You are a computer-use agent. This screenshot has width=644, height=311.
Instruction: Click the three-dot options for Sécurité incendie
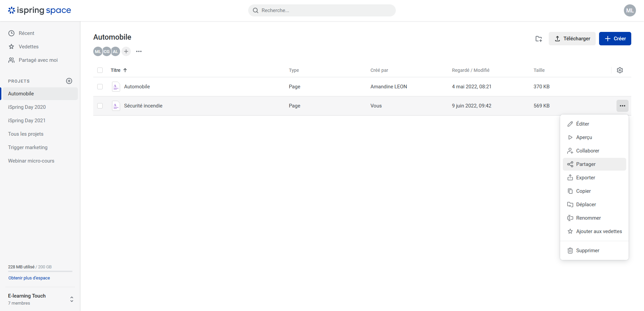pyautogui.click(x=622, y=106)
